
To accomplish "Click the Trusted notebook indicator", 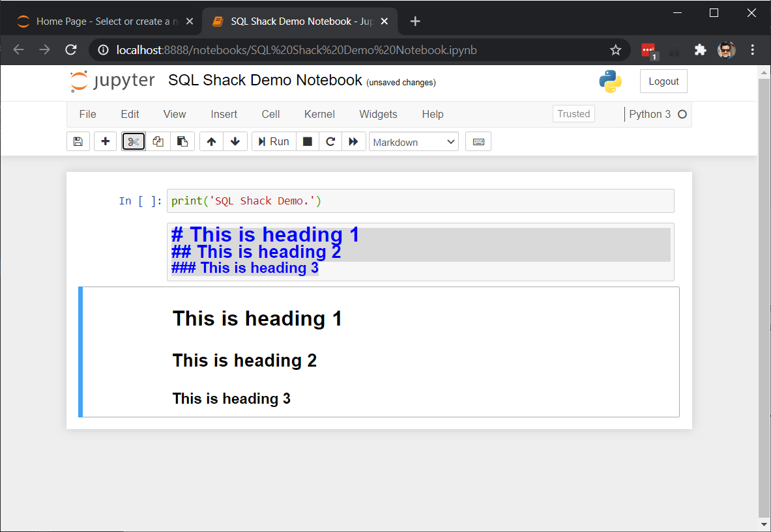I will pos(574,113).
